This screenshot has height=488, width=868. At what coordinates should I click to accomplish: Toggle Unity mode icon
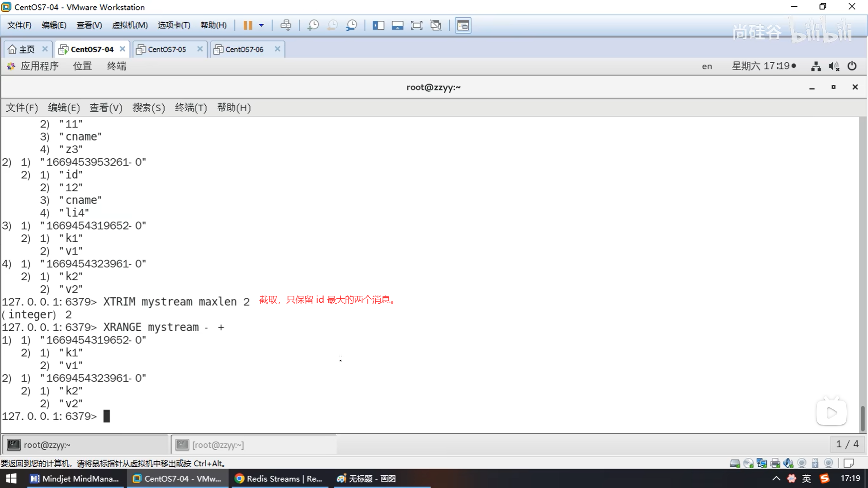click(436, 25)
